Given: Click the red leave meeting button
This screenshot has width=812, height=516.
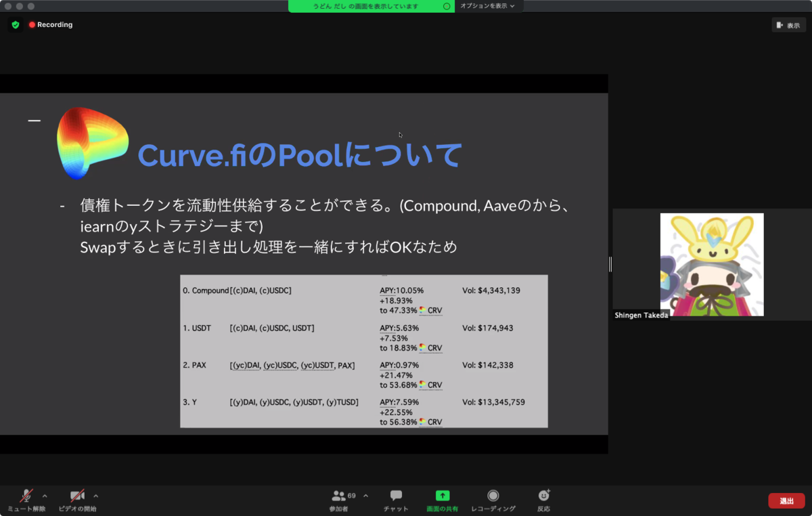Looking at the screenshot, I should pos(786,500).
